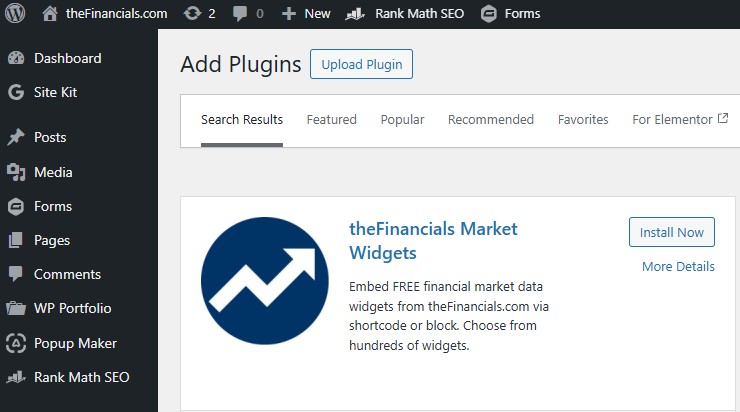Image resolution: width=740 pixels, height=412 pixels.
Task: Add new content via the New menu
Action: click(x=306, y=14)
